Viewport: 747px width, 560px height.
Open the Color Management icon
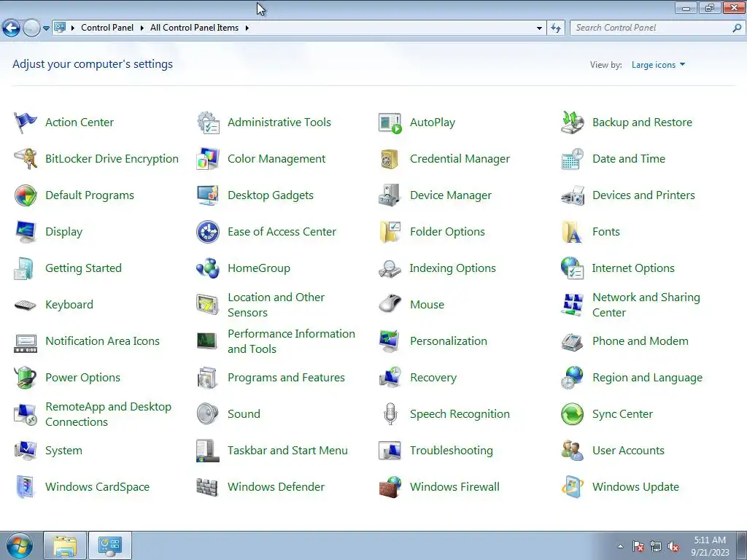208,158
